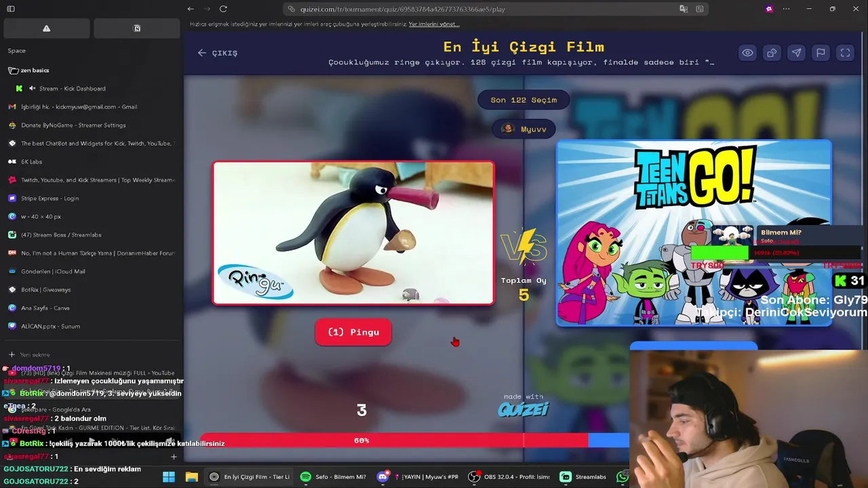Viewport: 868px width, 488px height.
Task: Open Windows Start menu
Action: tap(169, 477)
